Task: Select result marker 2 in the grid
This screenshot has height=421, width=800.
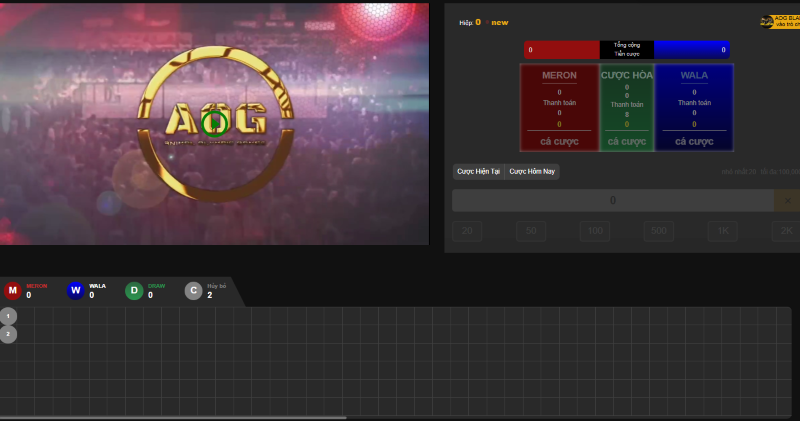Action: pyautogui.click(x=8, y=334)
